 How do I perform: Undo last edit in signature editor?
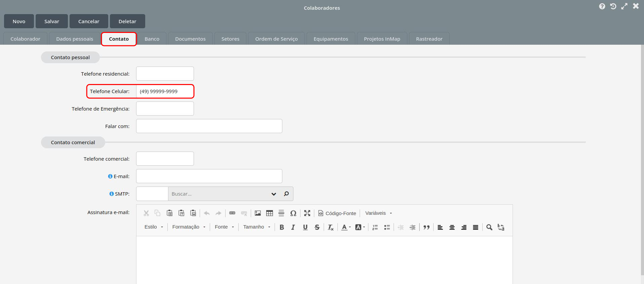point(207,213)
